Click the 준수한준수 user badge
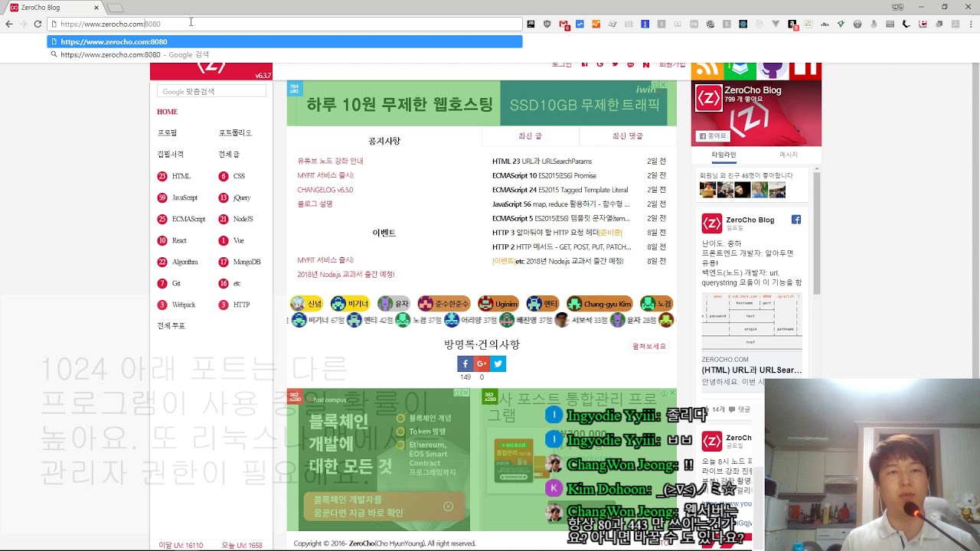Image resolution: width=980 pixels, height=551 pixels. click(x=443, y=304)
